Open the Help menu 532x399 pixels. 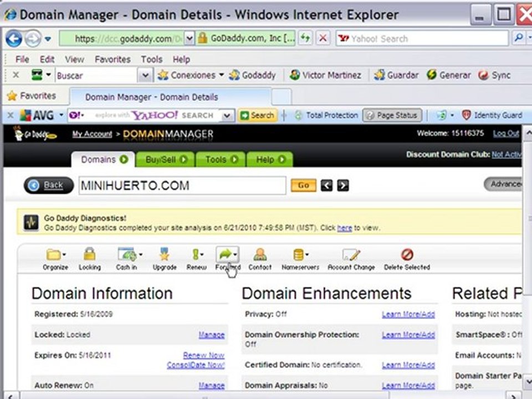[x=181, y=59]
